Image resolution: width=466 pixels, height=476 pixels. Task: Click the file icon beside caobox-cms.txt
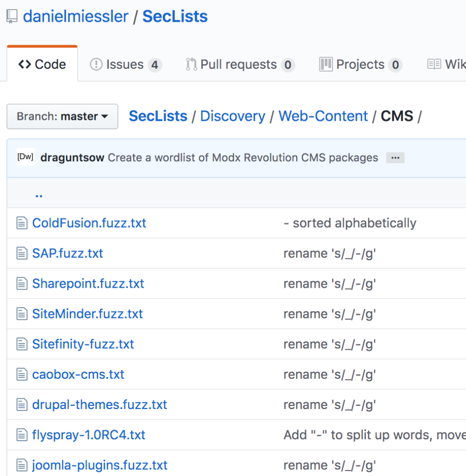point(22,374)
